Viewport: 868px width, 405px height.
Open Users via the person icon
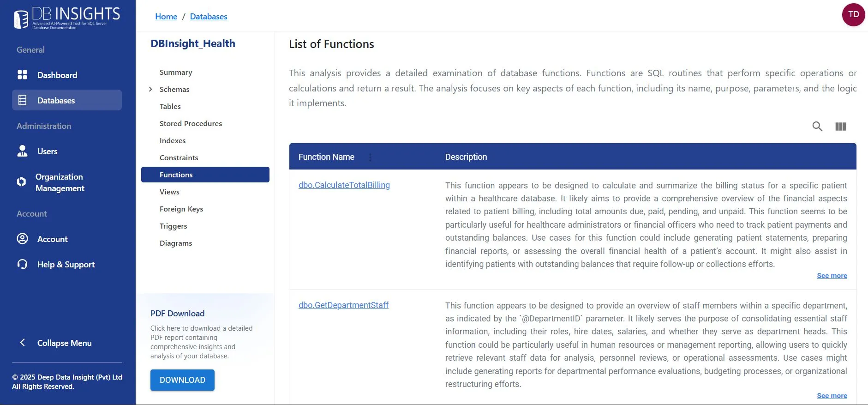(22, 151)
